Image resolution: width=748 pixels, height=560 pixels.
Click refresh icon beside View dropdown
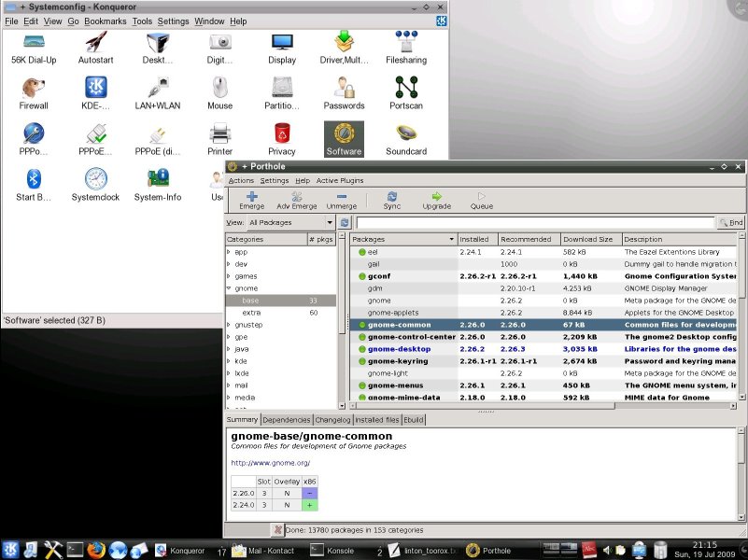pyautogui.click(x=345, y=222)
